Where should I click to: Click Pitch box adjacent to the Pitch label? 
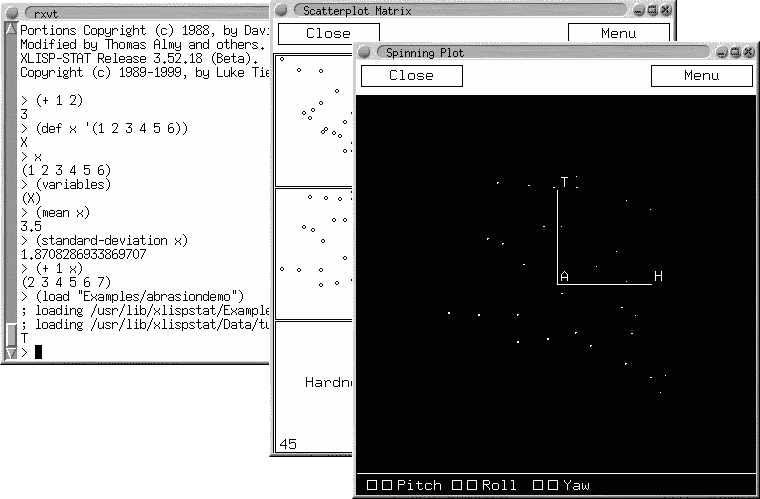pyautogui.click(x=387, y=485)
